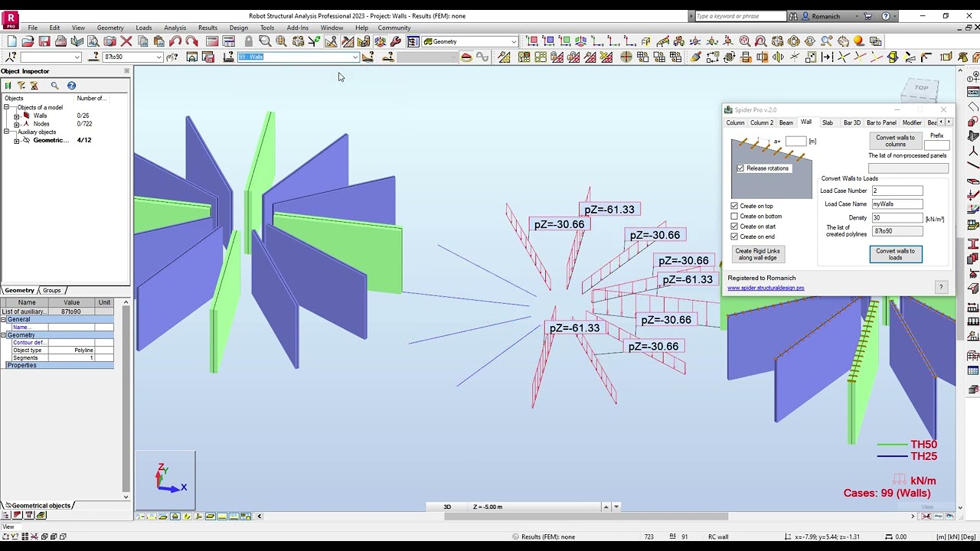Click the filter icon in Object Inspector
The width and height of the screenshot is (980, 551).
21,86
